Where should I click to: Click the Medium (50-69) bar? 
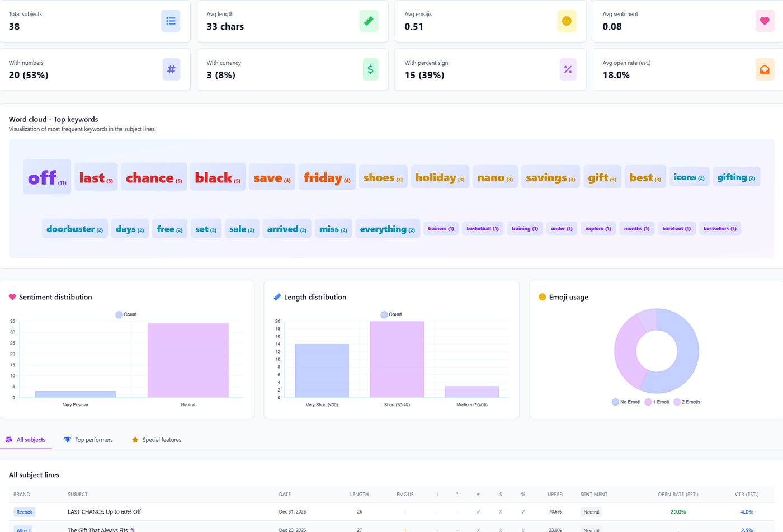pos(472,392)
